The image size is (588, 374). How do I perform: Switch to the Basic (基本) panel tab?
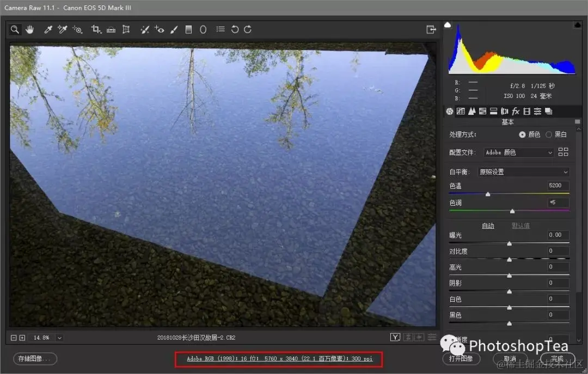[450, 111]
